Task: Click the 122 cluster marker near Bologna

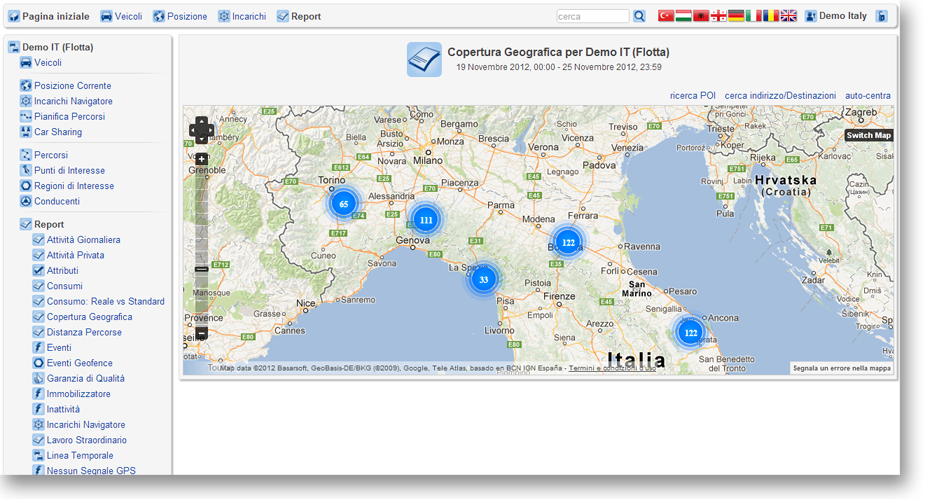Action: pyautogui.click(x=568, y=242)
